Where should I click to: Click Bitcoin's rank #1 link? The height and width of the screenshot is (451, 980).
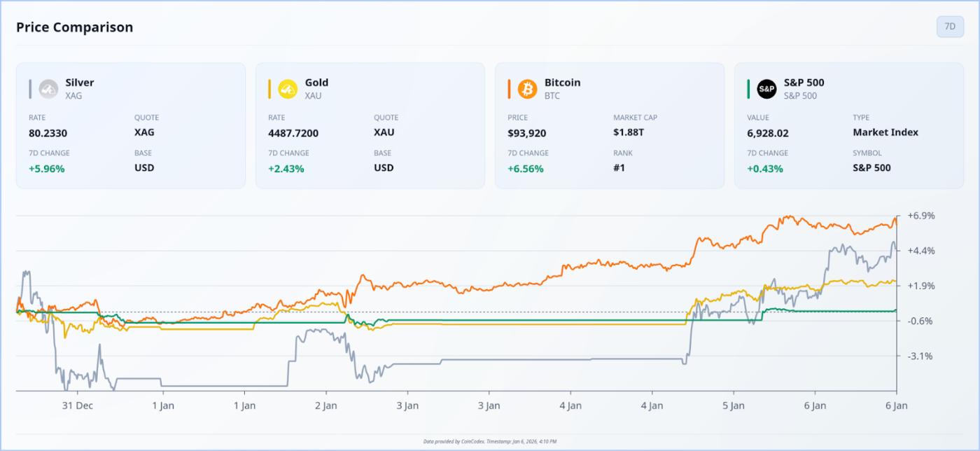(x=619, y=167)
